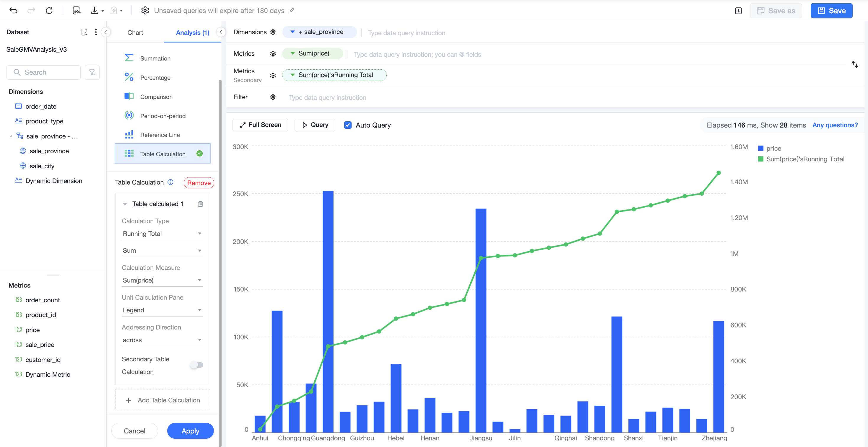Delete Table calculated 1 with trash icon
868x447 pixels.
pyautogui.click(x=200, y=204)
